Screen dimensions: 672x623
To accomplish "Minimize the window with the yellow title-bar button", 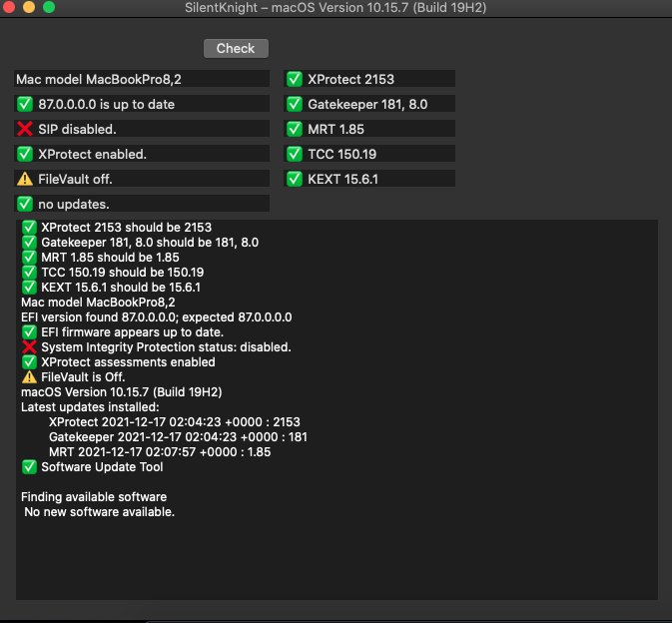I will pyautogui.click(x=29, y=7).
